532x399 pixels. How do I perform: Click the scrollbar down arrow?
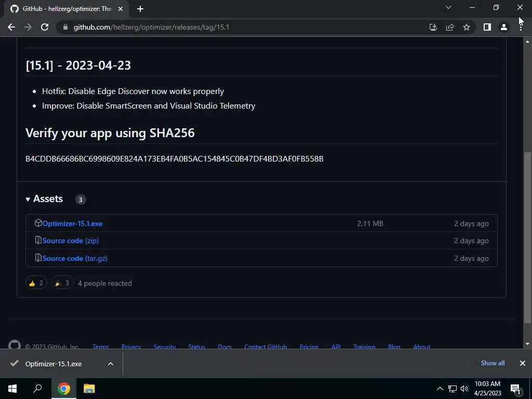coord(528,344)
